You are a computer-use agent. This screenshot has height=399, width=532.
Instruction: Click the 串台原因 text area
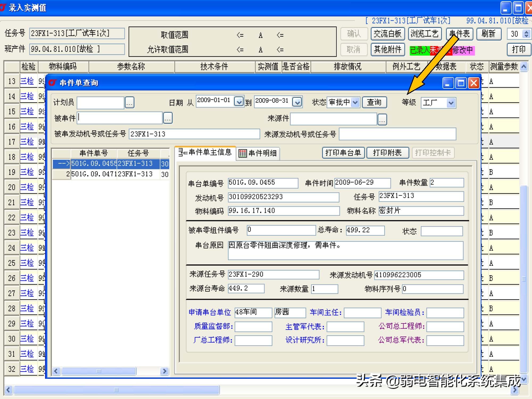346,250
